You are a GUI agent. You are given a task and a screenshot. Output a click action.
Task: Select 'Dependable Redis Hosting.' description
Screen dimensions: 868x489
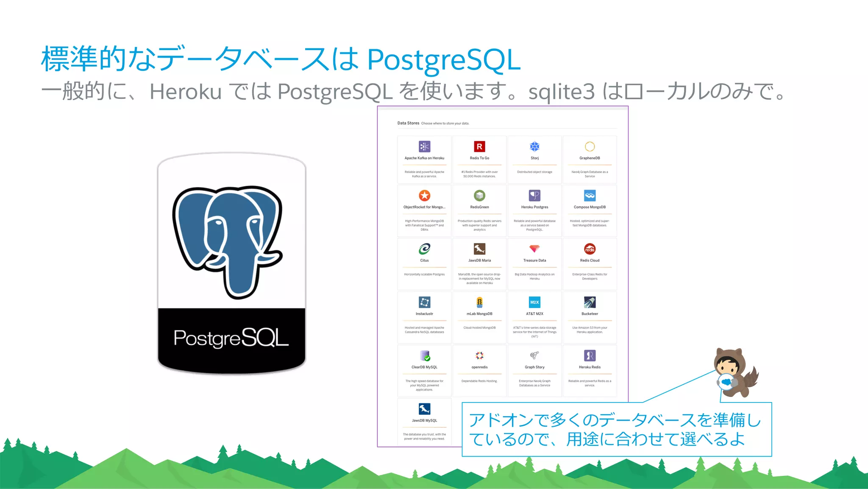click(x=479, y=381)
